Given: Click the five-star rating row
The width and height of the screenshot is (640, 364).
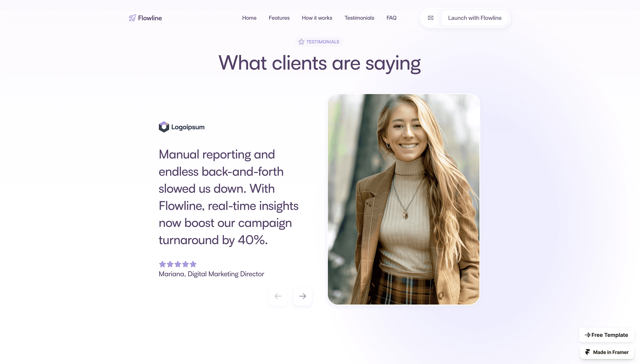Looking at the screenshot, I should pyautogui.click(x=178, y=264).
